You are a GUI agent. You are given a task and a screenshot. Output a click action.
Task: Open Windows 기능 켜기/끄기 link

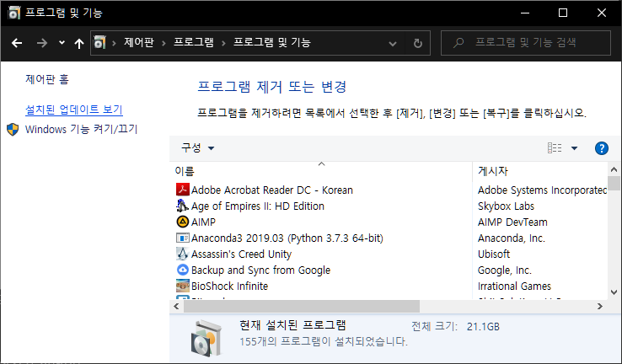[x=81, y=129]
